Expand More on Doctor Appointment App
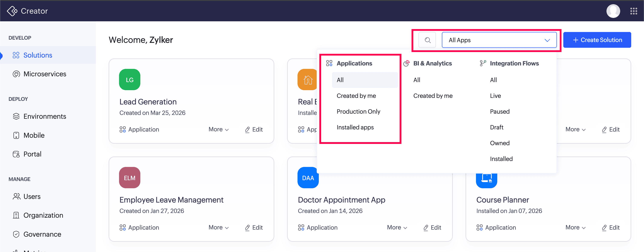 [x=397, y=227]
